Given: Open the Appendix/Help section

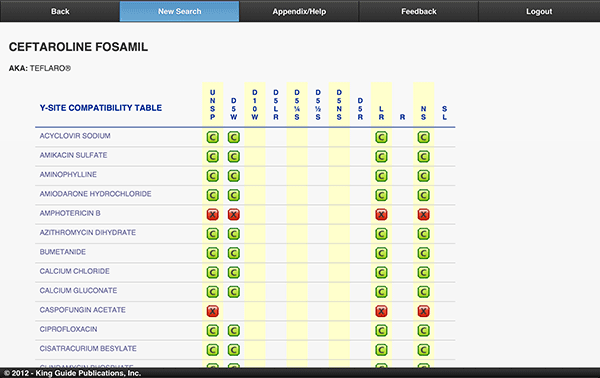Looking at the screenshot, I should (299, 11).
